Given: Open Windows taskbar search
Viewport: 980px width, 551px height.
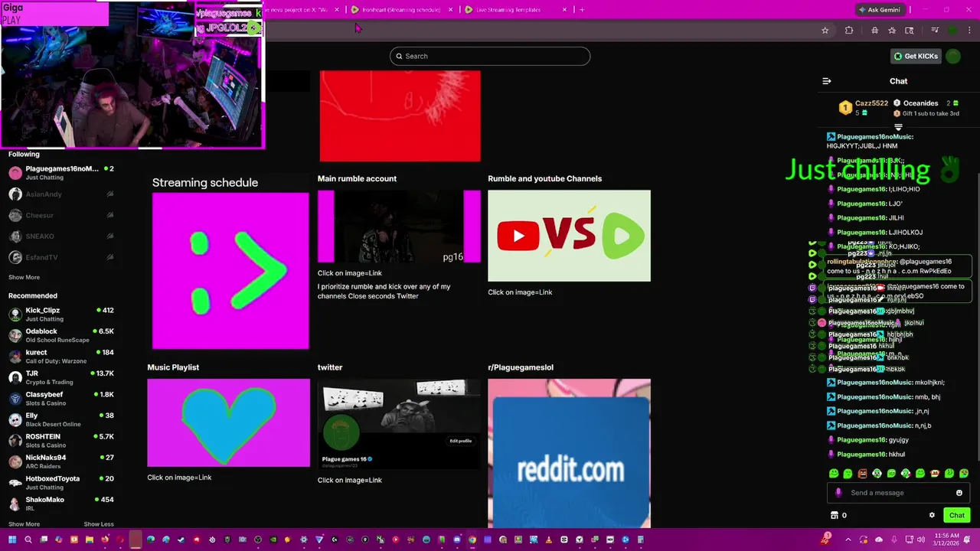Looking at the screenshot, I should [28, 540].
